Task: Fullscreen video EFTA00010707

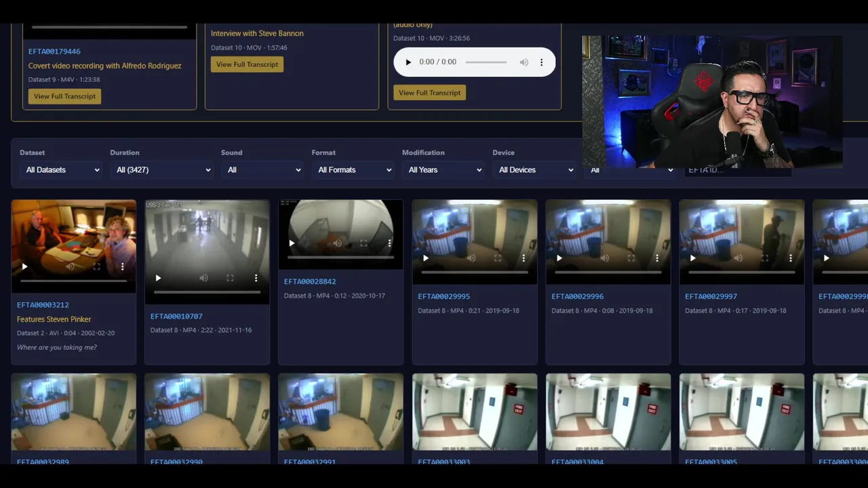Action: tap(230, 278)
